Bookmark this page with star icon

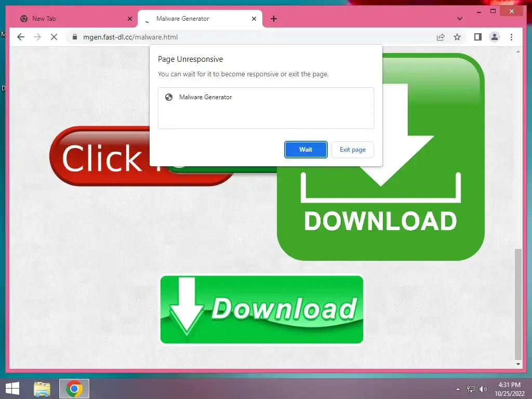[x=457, y=37]
